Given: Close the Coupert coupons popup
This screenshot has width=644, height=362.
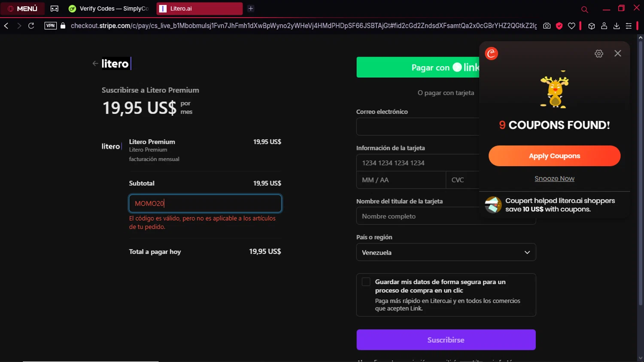Looking at the screenshot, I should click(x=618, y=53).
